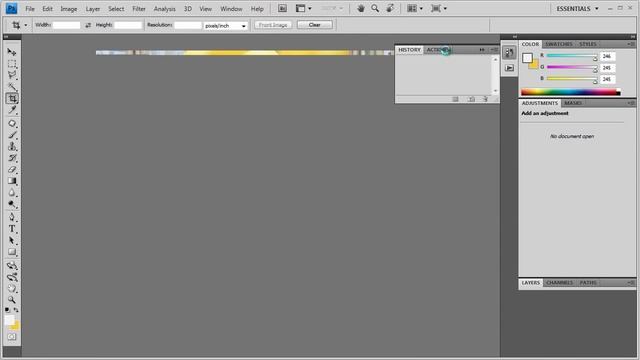Select the Move tool
The image size is (640, 360).
click(x=12, y=52)
